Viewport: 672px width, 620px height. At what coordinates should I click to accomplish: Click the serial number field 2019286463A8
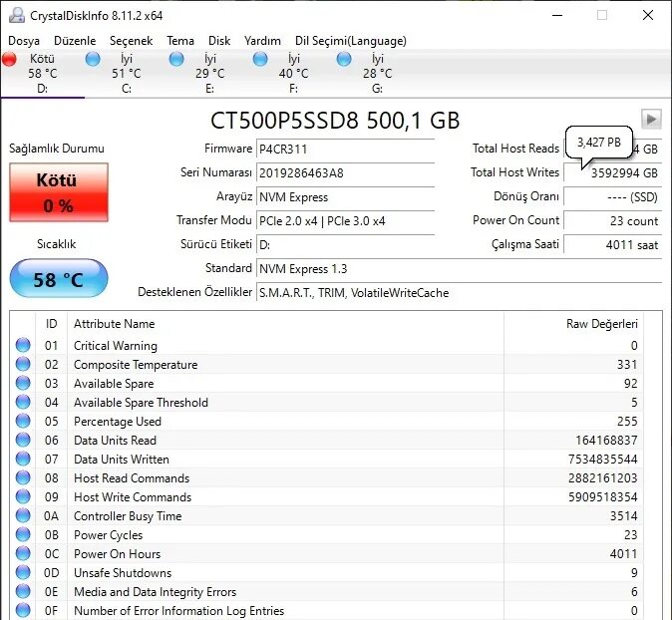point(345,173)
